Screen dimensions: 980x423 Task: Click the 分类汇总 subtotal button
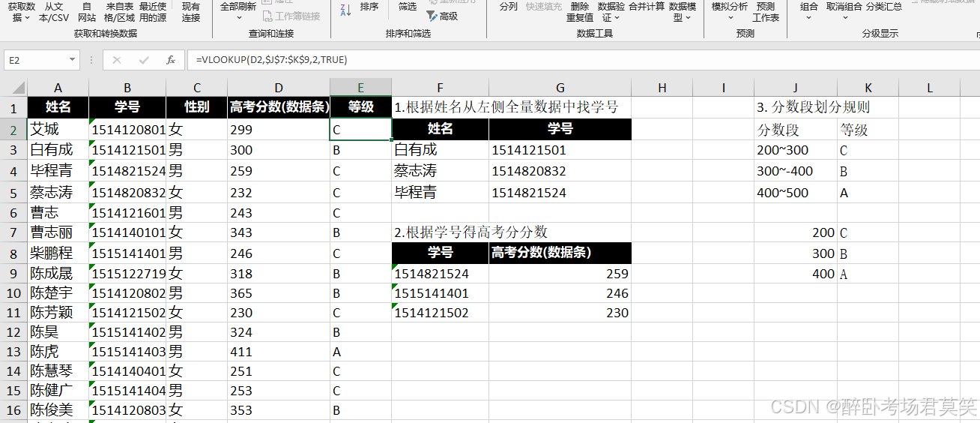click(x=884, y=7)
